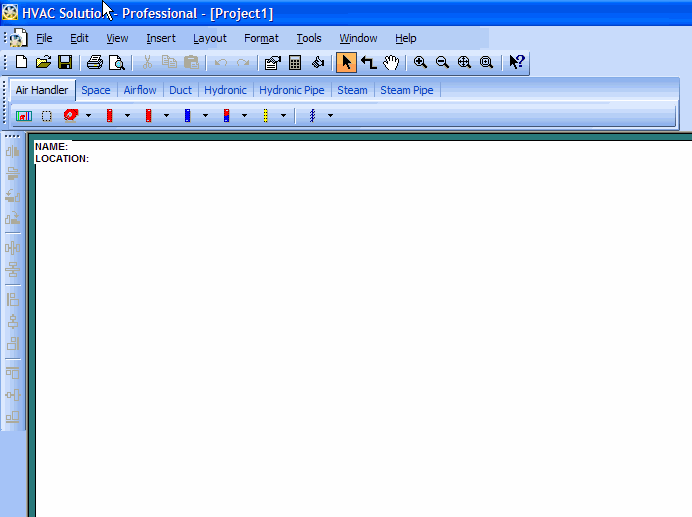Click the Copy icon
Viewport: 692px width, 517px height.
click(x=169, y=62)
